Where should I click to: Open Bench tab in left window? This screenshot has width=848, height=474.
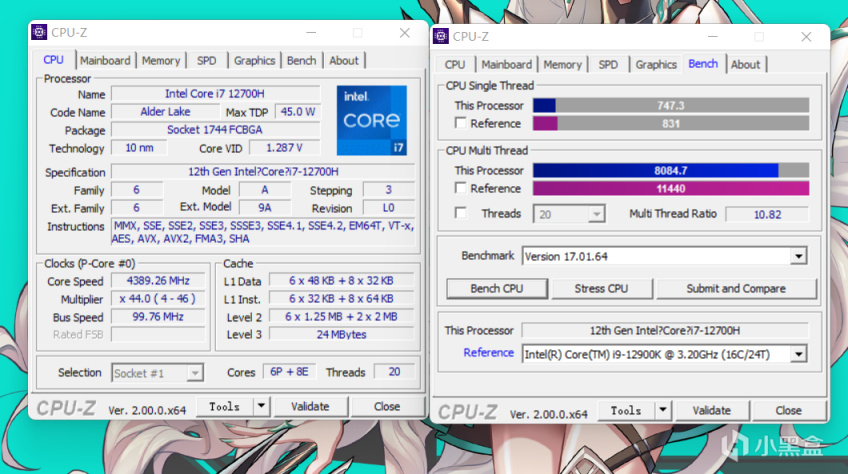pyautogui.click(x=301, y=61)
